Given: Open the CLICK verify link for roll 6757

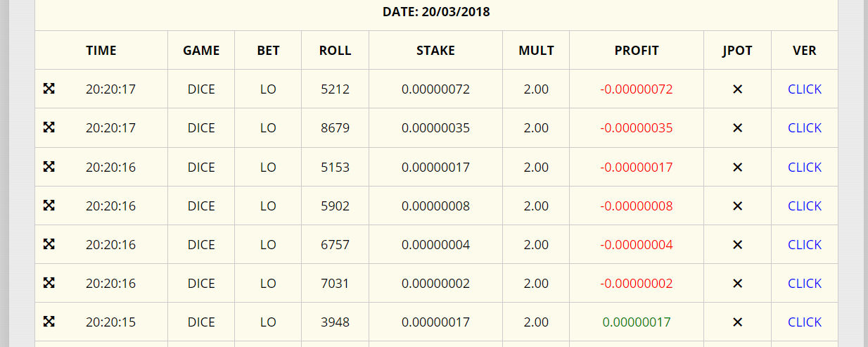Looking at the screenshot, I should (x=804, y=245).
